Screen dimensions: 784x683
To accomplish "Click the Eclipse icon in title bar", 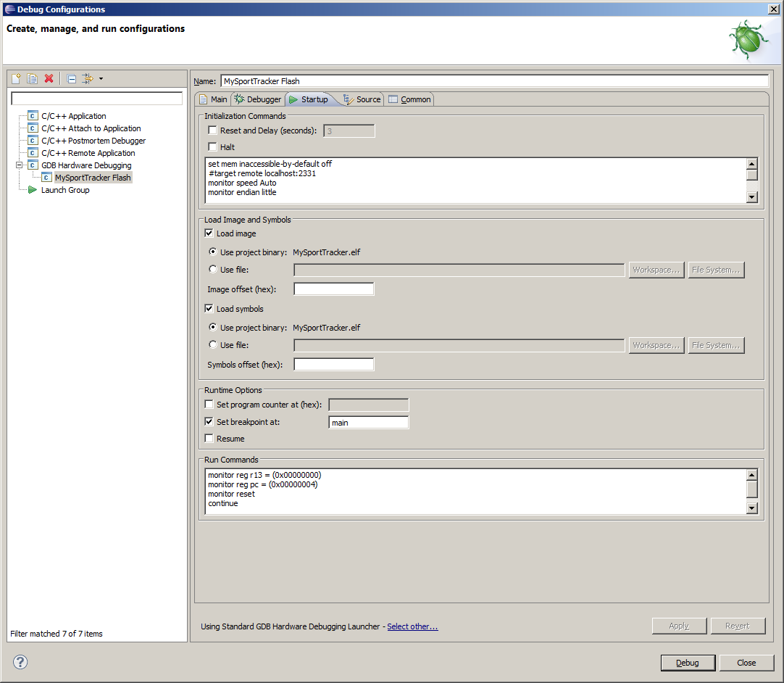I will pos(10,9).
